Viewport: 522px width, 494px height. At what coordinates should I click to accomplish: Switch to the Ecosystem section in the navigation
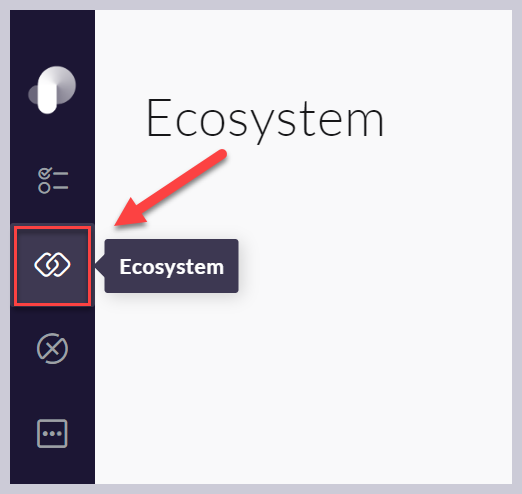click(52, 265)
